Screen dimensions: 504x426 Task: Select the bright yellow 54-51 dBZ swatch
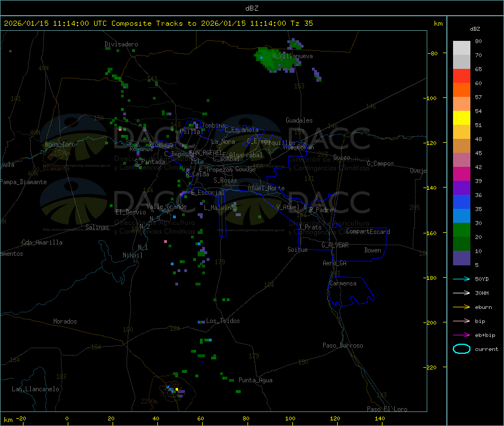pos(461,118)
